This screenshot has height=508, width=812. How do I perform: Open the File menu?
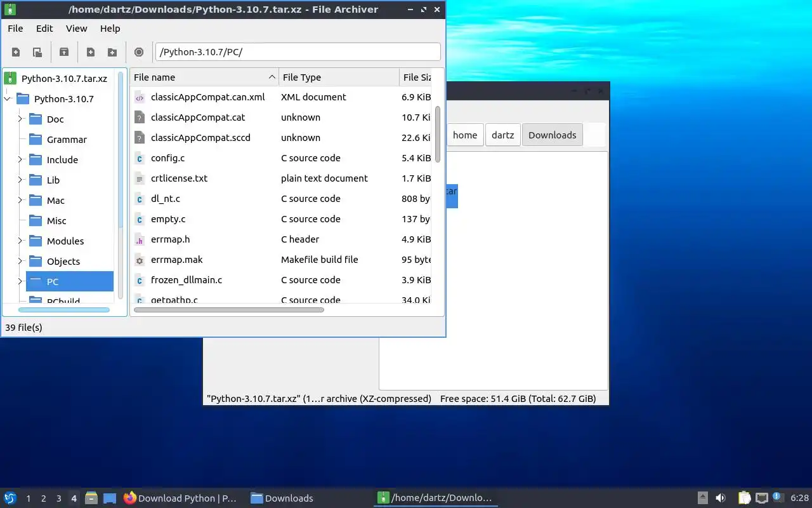coord(15,29)
